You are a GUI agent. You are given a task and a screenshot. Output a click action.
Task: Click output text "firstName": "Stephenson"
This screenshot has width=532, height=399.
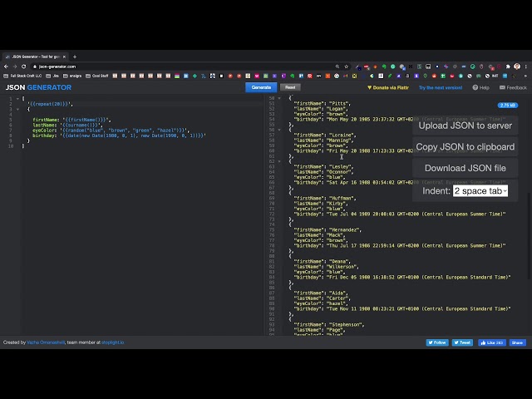tap(329, 324)
